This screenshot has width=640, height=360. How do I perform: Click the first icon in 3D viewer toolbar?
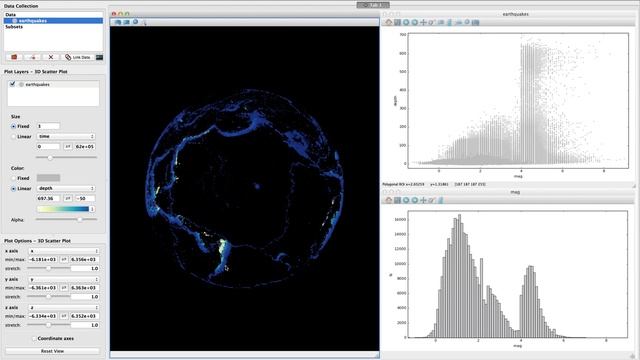(118, 22)
